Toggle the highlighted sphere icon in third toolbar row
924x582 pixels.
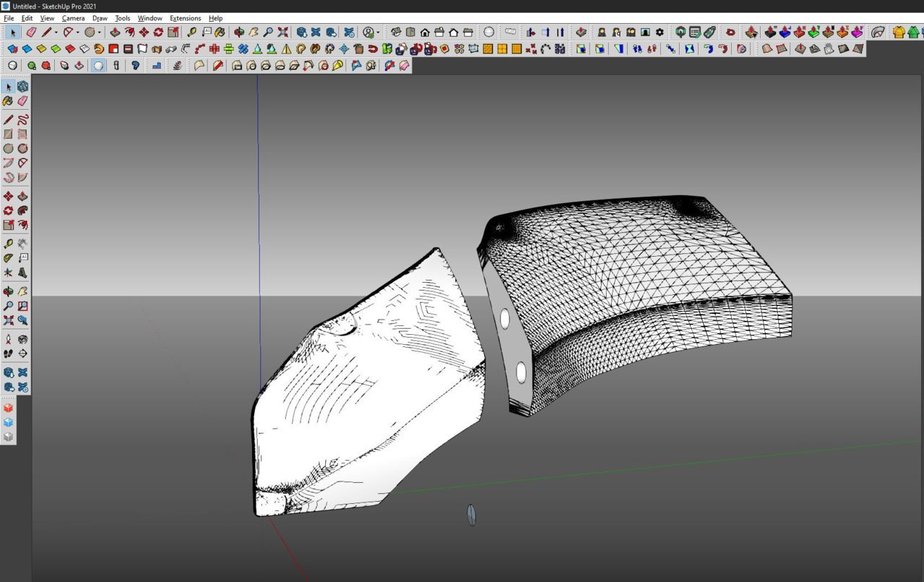coord(98,66)
